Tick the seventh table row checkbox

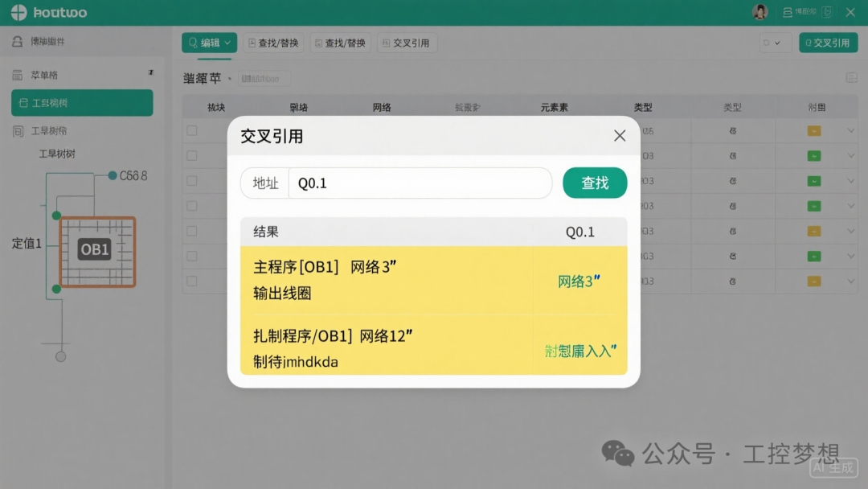(192, 281)
